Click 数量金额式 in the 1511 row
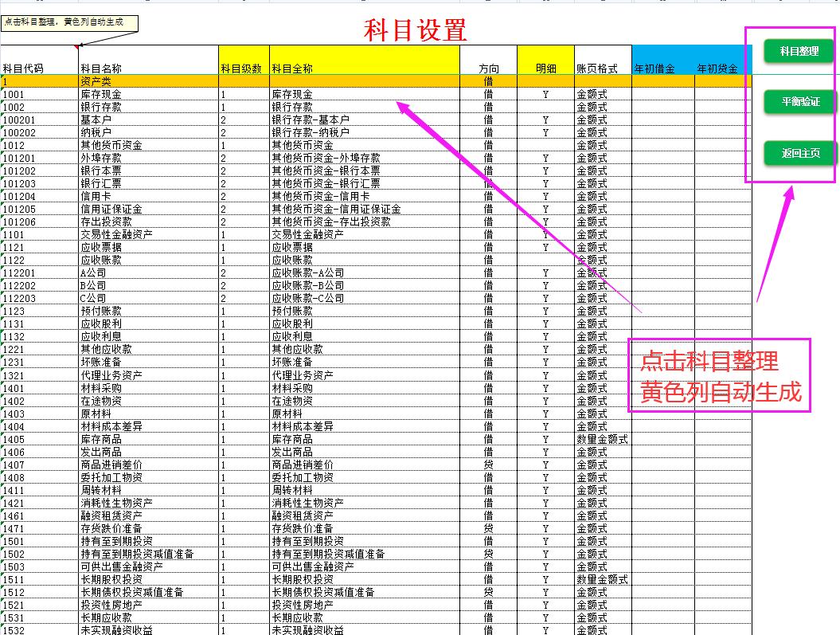840x635 pixels. coord(603,580)
